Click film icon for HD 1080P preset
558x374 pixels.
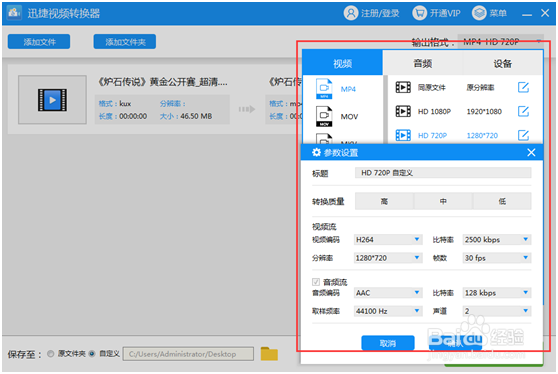pyautogui.click(x=403, y=111)
